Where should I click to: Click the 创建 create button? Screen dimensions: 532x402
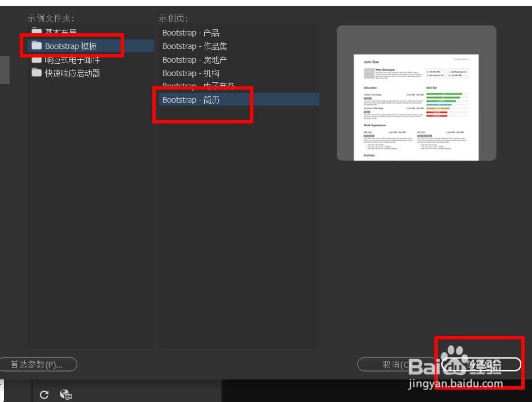pyautogui.click(x=481, y=364)
